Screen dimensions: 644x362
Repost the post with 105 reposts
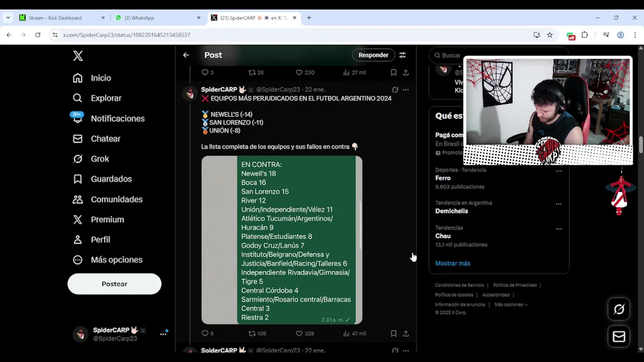pos(257,333)
